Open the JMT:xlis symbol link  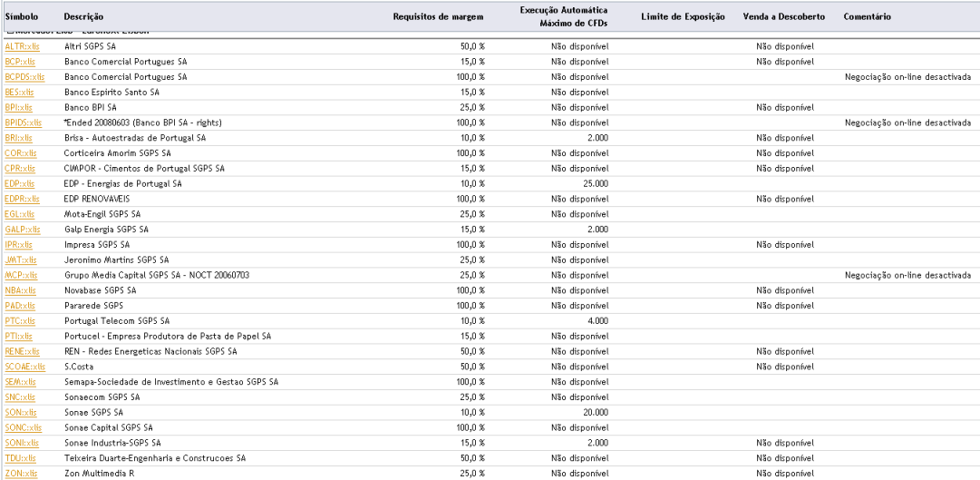click(21, 260)
